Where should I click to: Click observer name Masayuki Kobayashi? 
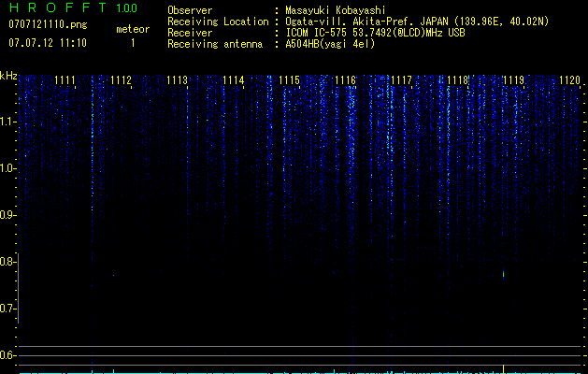click(336, 10)
